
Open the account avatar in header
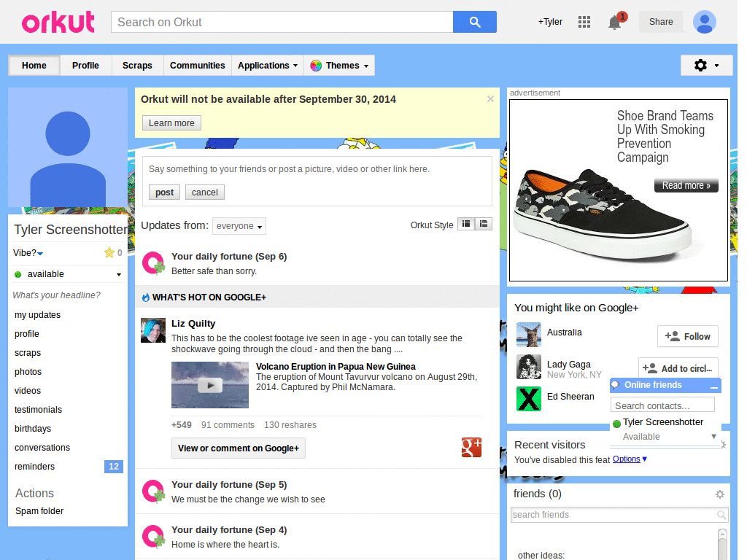click(705, 22)
